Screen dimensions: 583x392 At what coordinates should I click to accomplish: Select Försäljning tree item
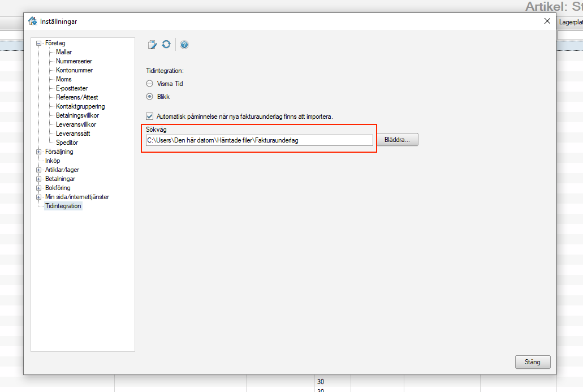(59, 152)
